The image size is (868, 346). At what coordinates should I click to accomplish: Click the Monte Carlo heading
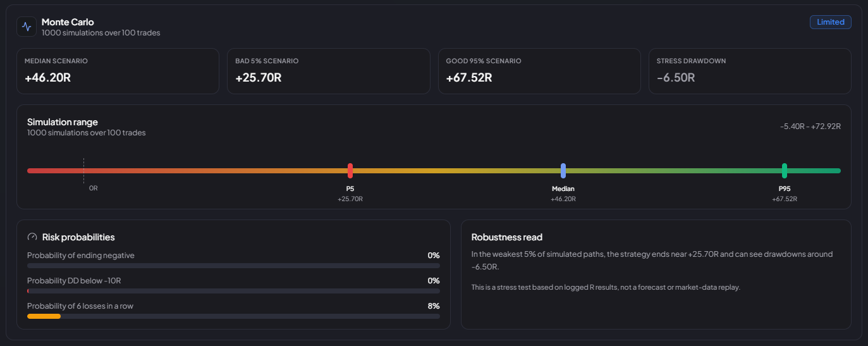[68, 22]
